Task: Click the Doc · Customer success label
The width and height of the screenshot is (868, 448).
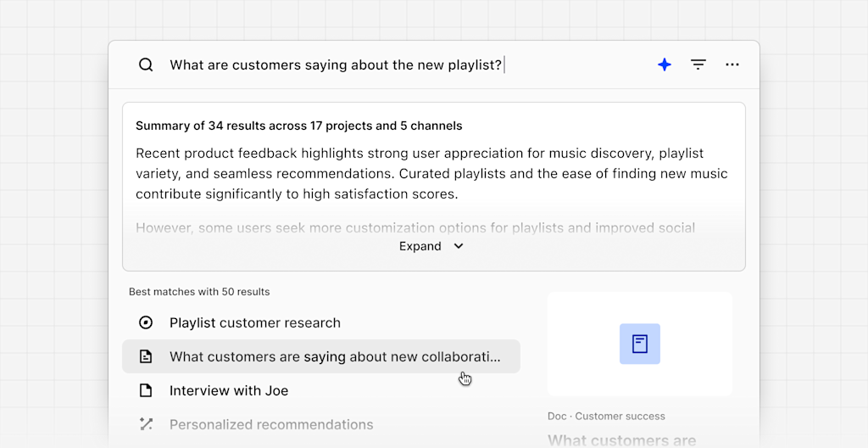Action: tap(606, 416)
